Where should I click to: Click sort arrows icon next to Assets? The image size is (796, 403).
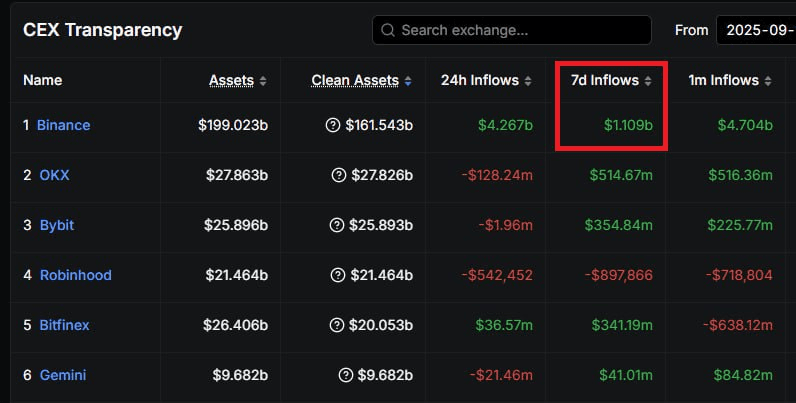[x=263, y=81]
